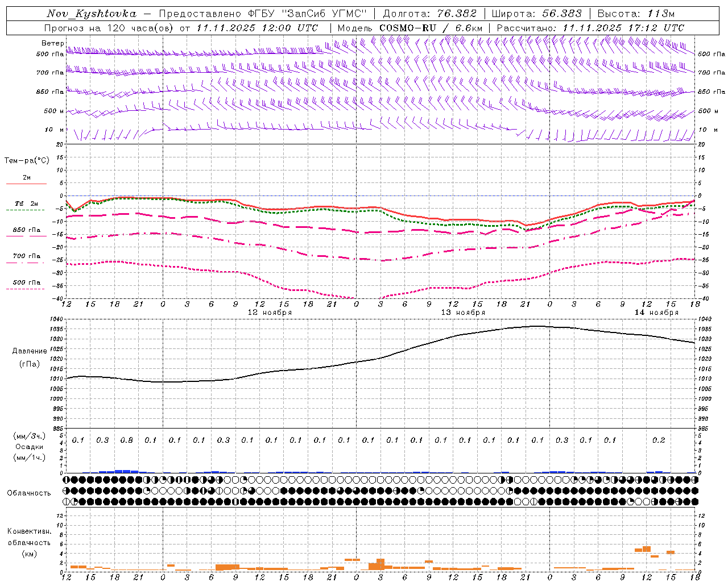
Task: Click the 'Высота: 113м' field
Action: click(x=636, y=14)
